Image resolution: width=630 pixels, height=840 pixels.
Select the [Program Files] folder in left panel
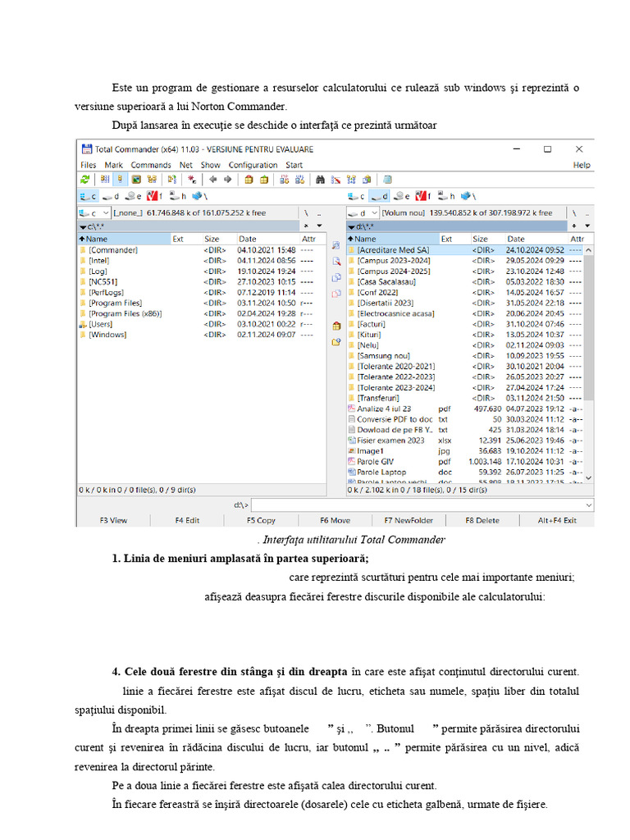click(115, 304)
